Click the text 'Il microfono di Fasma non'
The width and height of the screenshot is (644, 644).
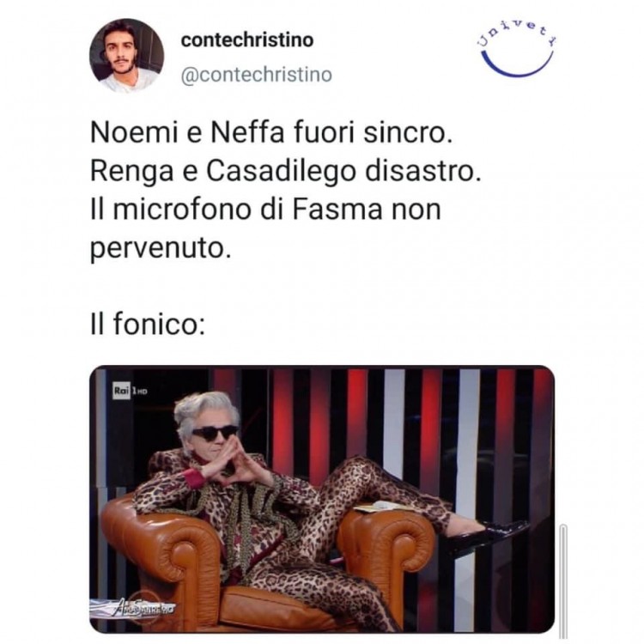[x=265, y=209]
